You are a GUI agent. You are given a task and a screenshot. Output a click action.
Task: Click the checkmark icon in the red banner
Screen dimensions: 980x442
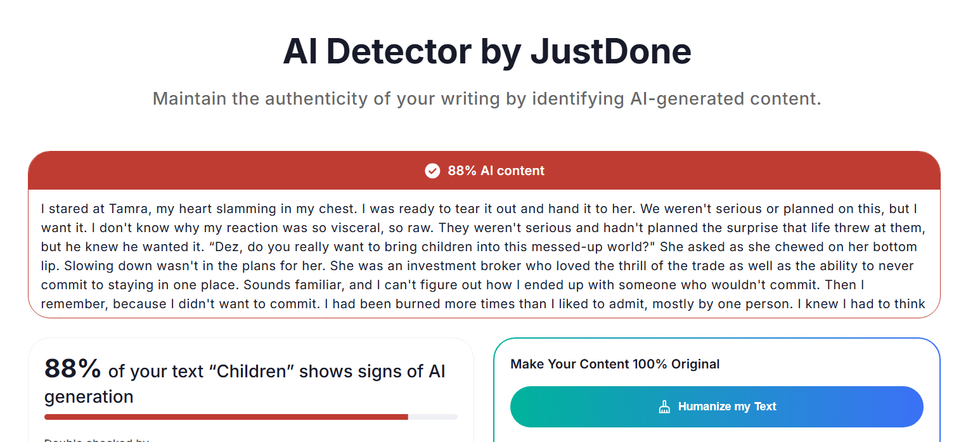coord(432,171)
